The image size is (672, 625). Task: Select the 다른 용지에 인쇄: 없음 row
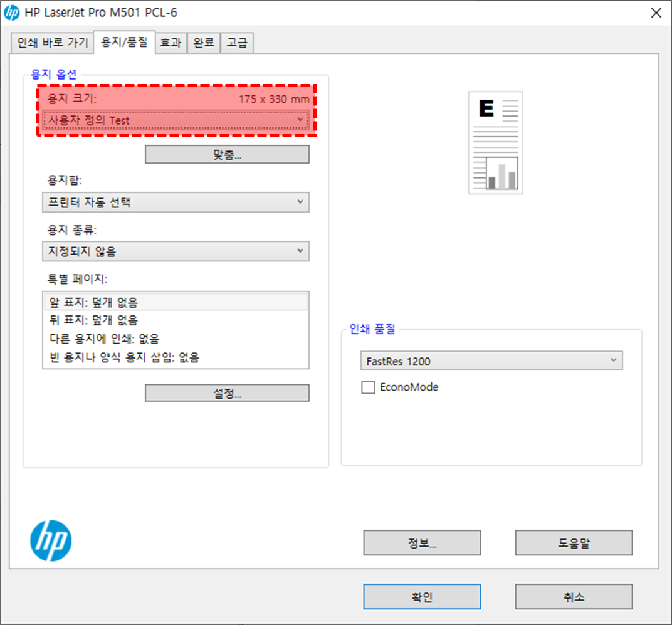[176, 339]
